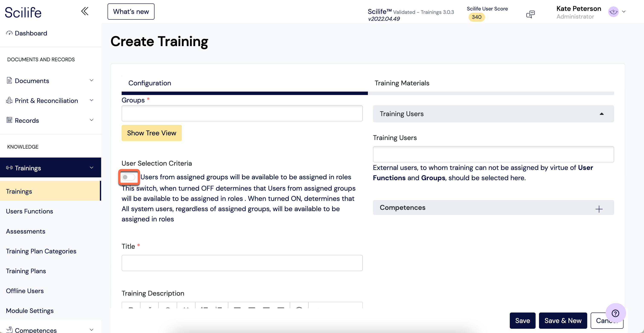Click into the Title input field
This screenshot has width=644, height=333.
click(x=242, y=263)
